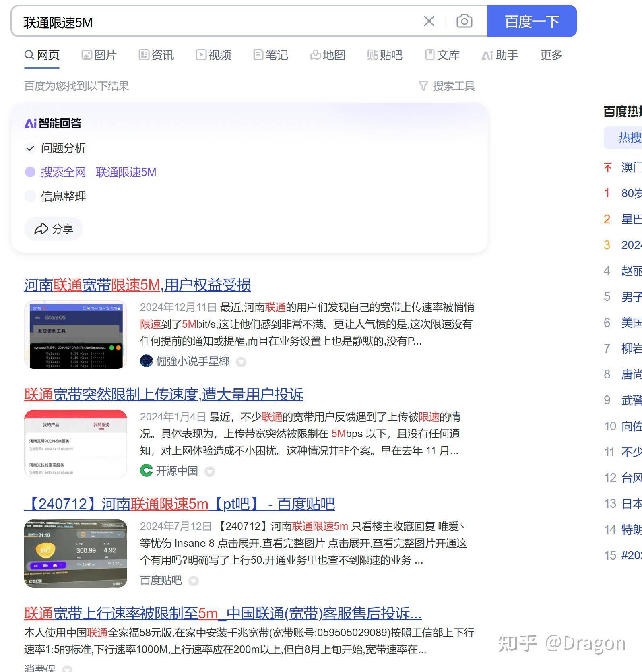
Task: Open hot search item ranked 15
Action: (631, 555)
